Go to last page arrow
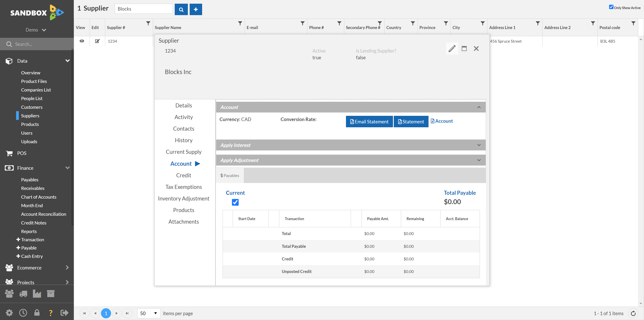Screen dimensions: 644x320 127,313
